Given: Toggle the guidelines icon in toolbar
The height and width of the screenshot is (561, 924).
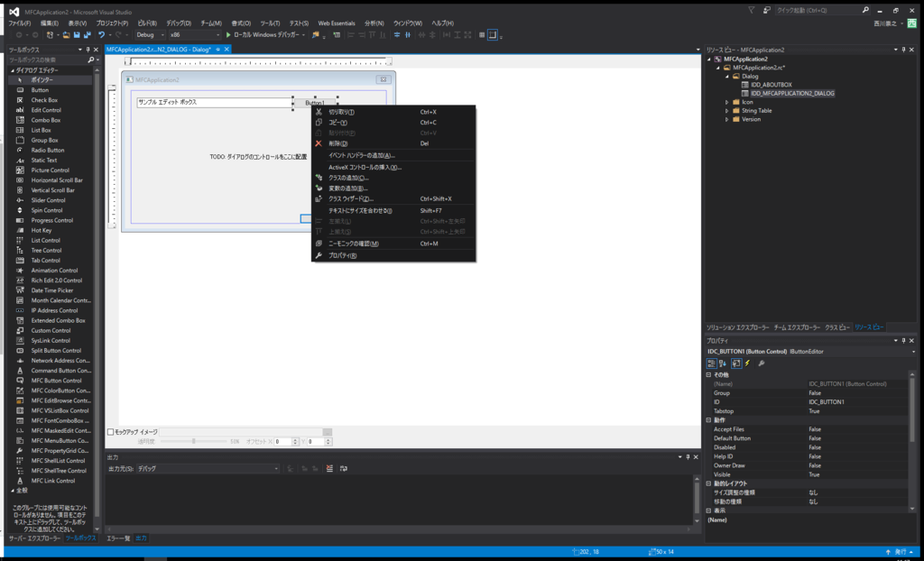Looking at the screenshot, I should pyautogui.click(x=493, y=35).
